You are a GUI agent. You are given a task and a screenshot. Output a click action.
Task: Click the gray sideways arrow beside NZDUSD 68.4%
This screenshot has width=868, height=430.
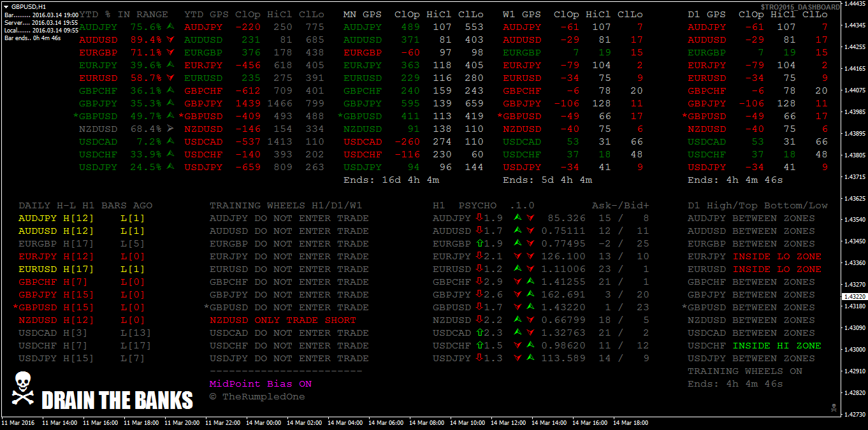click(x=170, y=129)
